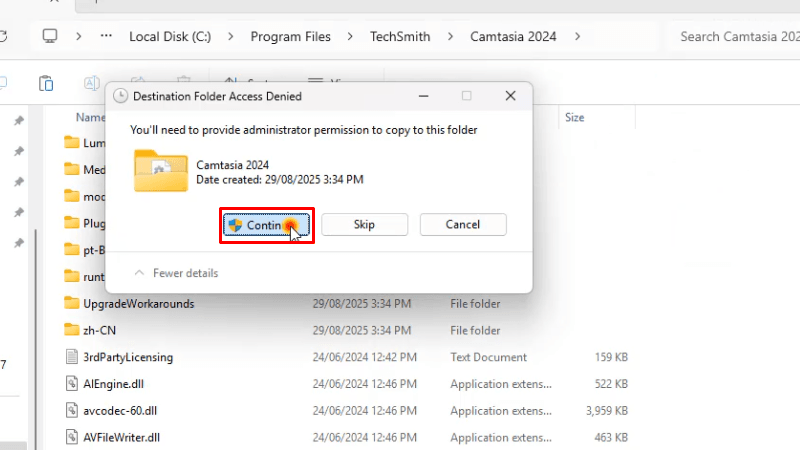Select the UpgradeWorkarounds folder icon
The height and width of the screenshot is (450, 800).
pyautogui.click(x=71, y=303)
